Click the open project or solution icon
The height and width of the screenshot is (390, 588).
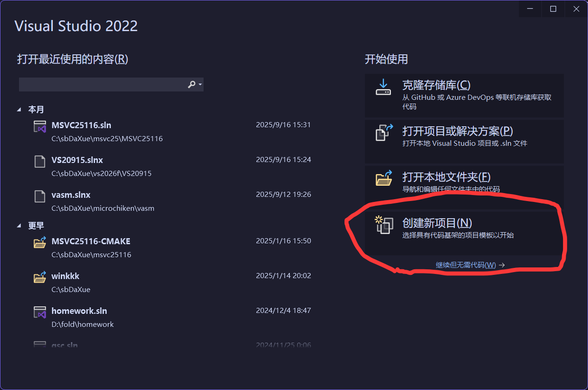[x=383, y=132]
